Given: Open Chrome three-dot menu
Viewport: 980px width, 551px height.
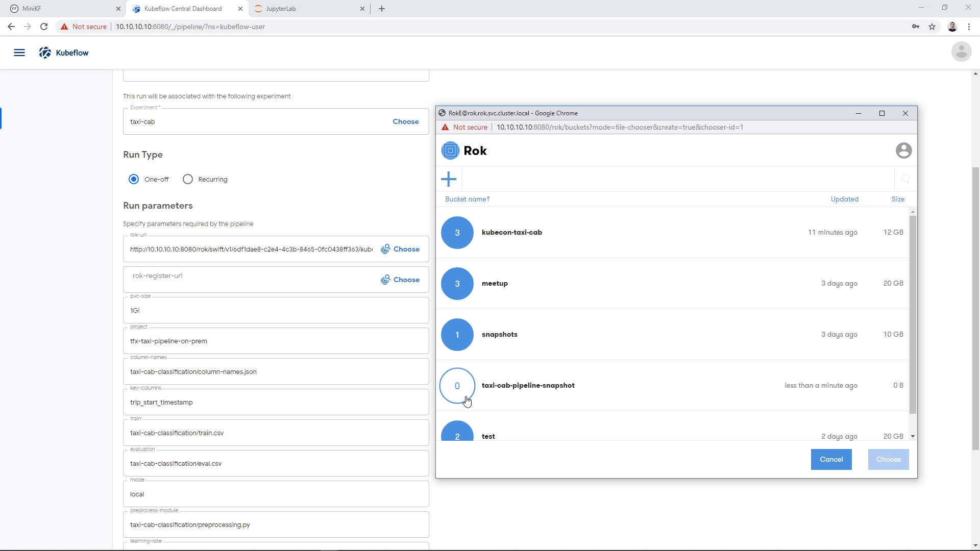Looking at the screenshot, I should 969,27.
